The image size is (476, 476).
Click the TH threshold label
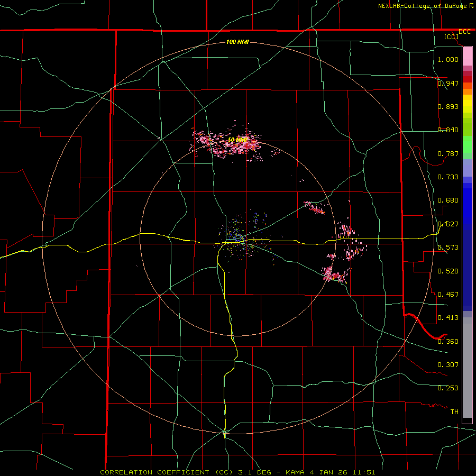coord(454,411)
